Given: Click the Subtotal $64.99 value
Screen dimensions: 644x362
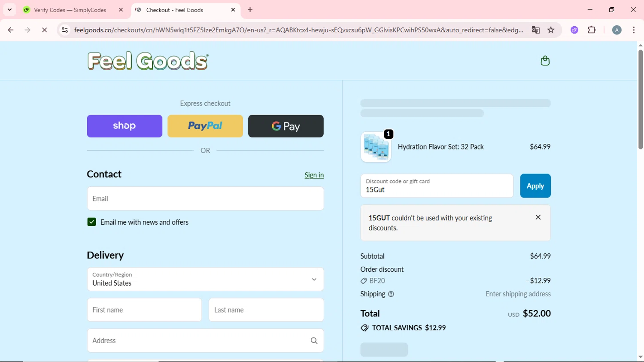Looking at the screenshot, I should (540, 256).
